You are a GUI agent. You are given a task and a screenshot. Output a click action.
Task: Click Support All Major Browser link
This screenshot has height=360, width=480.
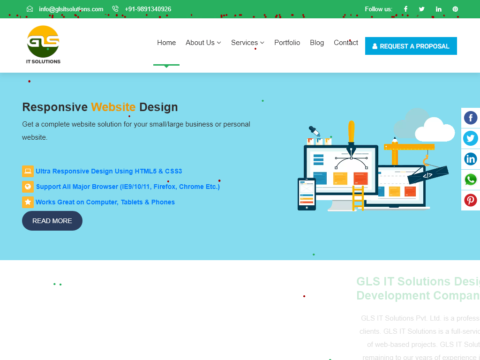click(128, 187)
